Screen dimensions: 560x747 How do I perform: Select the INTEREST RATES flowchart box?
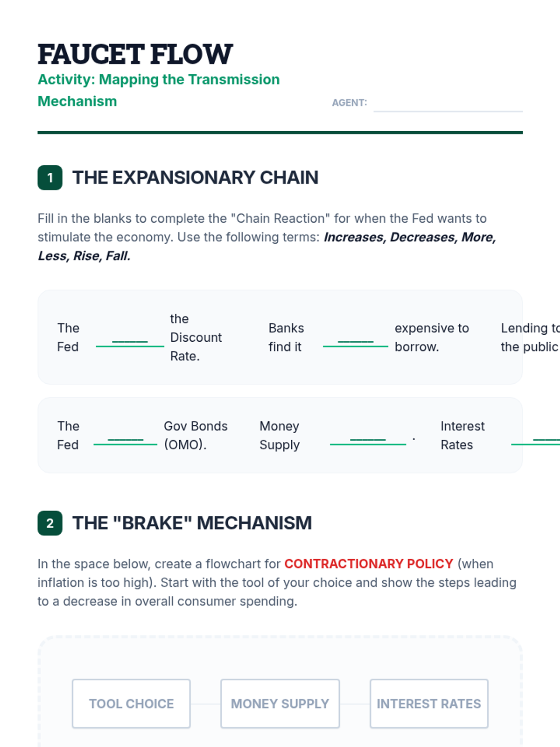point(429,704)
